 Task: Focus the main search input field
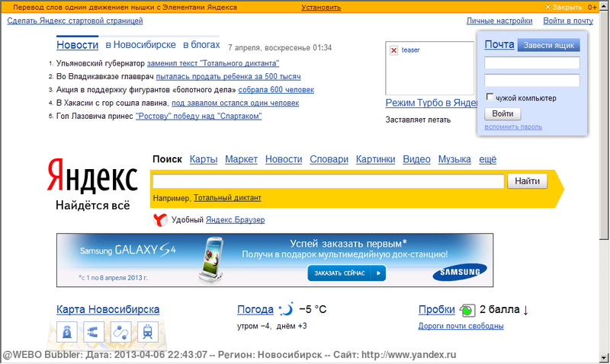tap(329, 181)
